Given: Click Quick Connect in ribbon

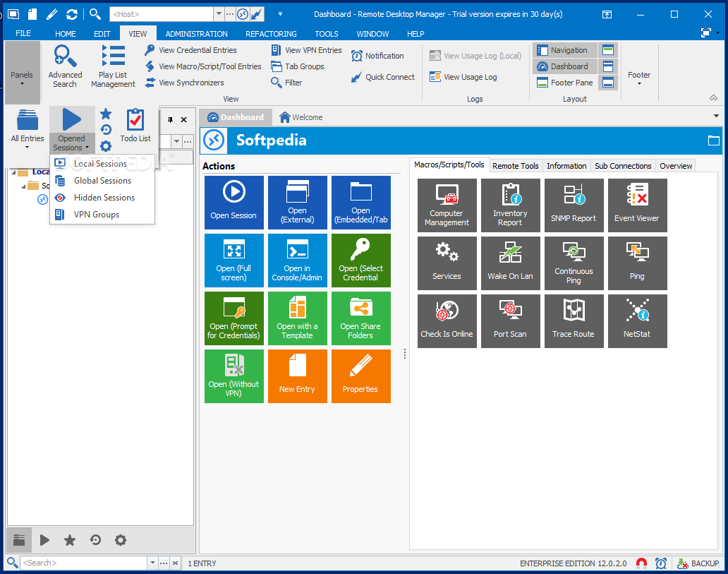Looking at the screenshot, I should click(383, 77).
